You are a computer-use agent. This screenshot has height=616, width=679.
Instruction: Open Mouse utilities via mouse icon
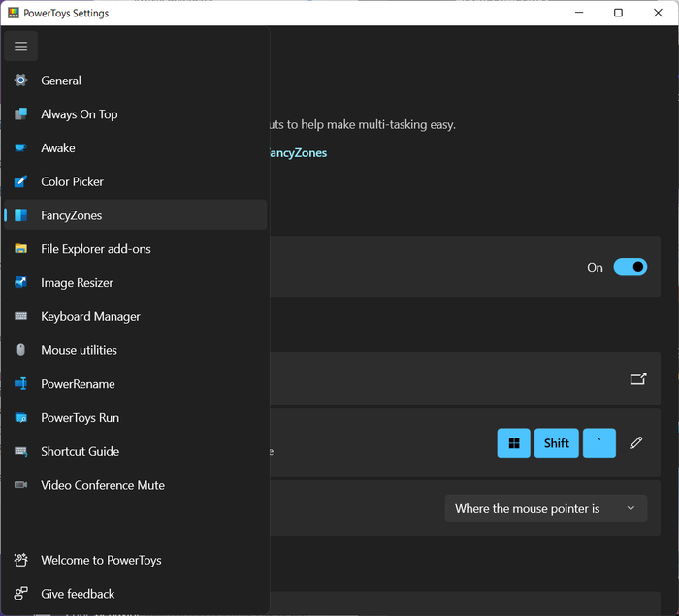tap(20, 350)
